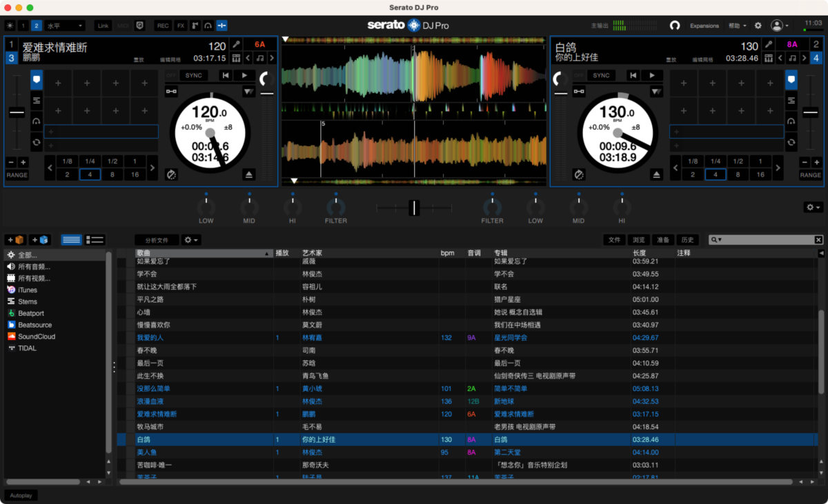Image resolution: width=828 pixels, height=504 pixels.
Task: Click the left deck pitch fader
Action: (x=17, y=112)
